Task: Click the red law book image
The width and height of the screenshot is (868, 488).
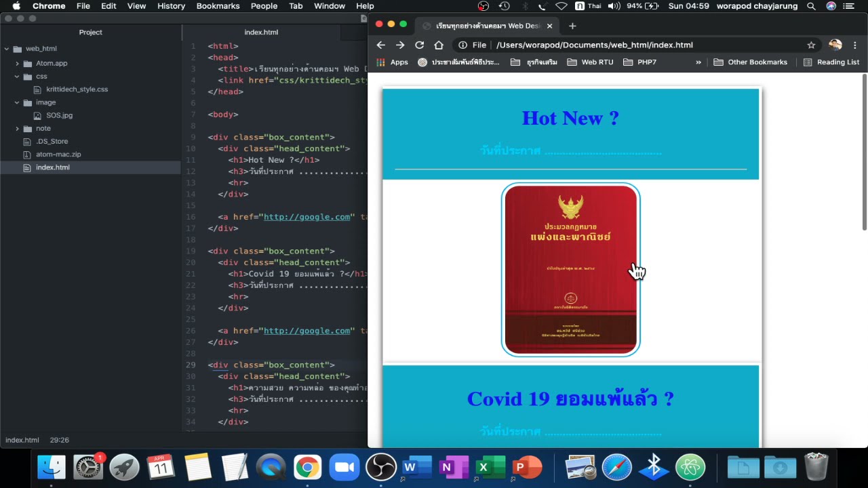Action: (571, 269)
